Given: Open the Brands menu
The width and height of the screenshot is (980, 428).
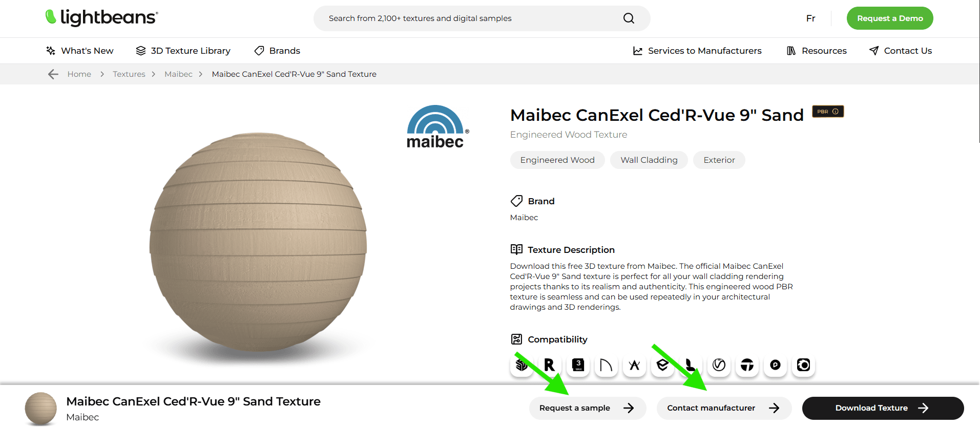Looking at the screenshot, I should 277,51.
